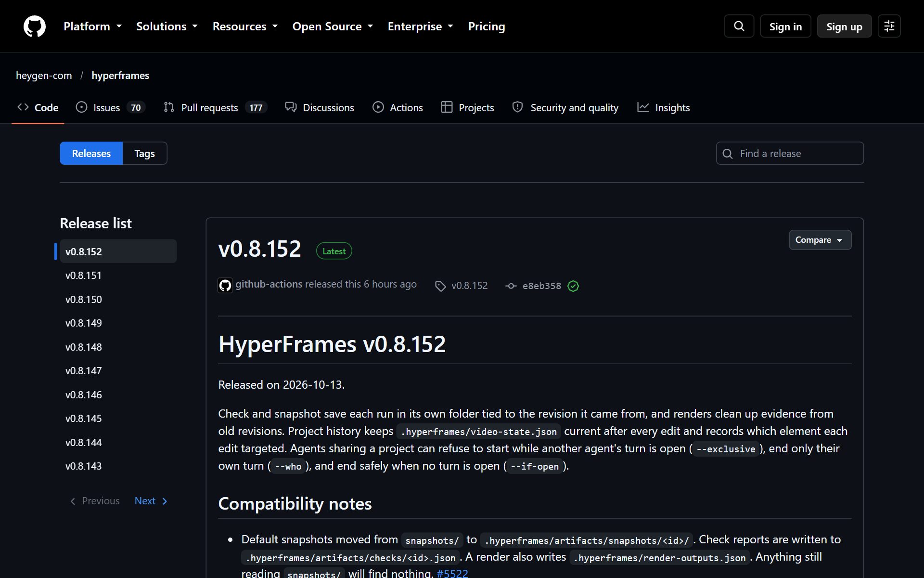924x578 pixels.
Task: Open the Insights tab
Action: 663,107
